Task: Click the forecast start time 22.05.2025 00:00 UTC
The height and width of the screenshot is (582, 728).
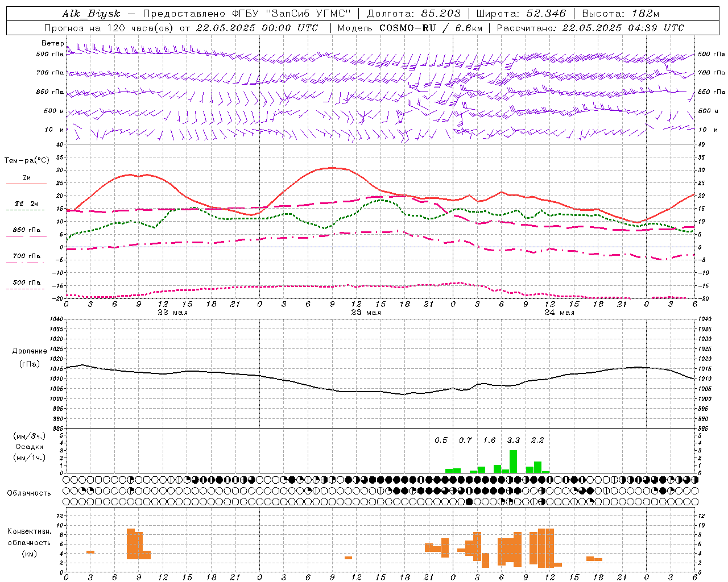Action: (257, 28)
